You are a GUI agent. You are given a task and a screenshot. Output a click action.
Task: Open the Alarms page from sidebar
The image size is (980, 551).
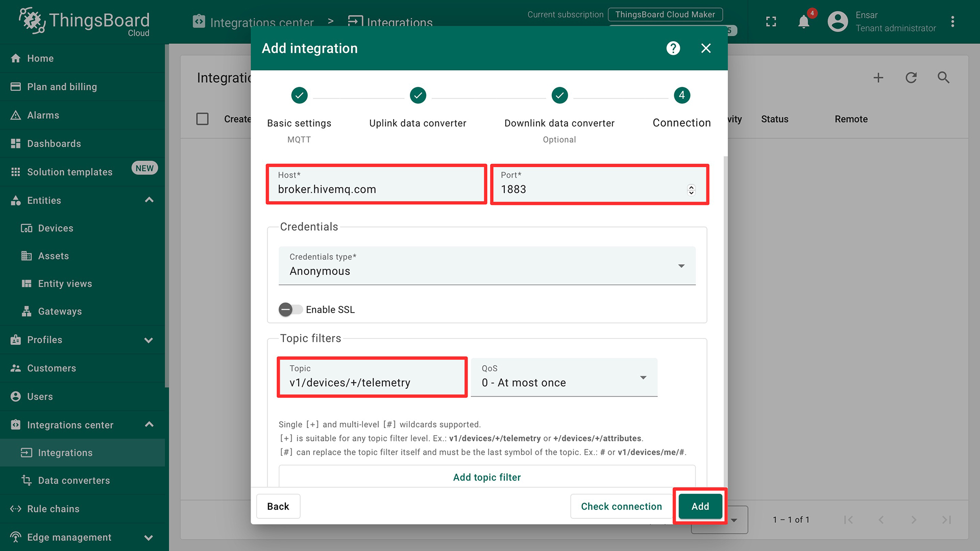44,115
